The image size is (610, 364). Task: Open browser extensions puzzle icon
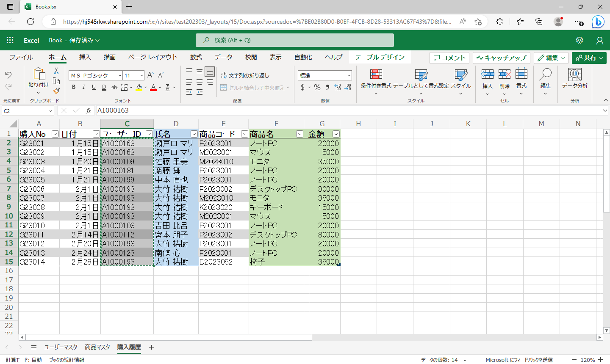(499, 22)
